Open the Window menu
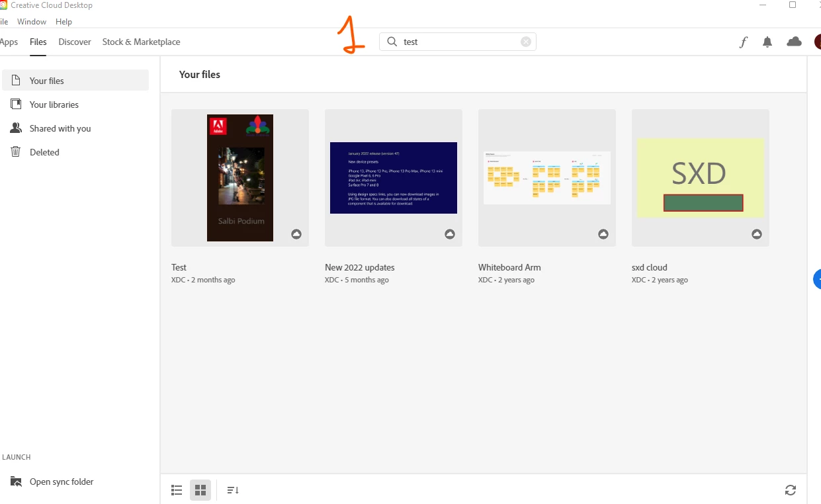821x504 pixels. coord(32,22)
